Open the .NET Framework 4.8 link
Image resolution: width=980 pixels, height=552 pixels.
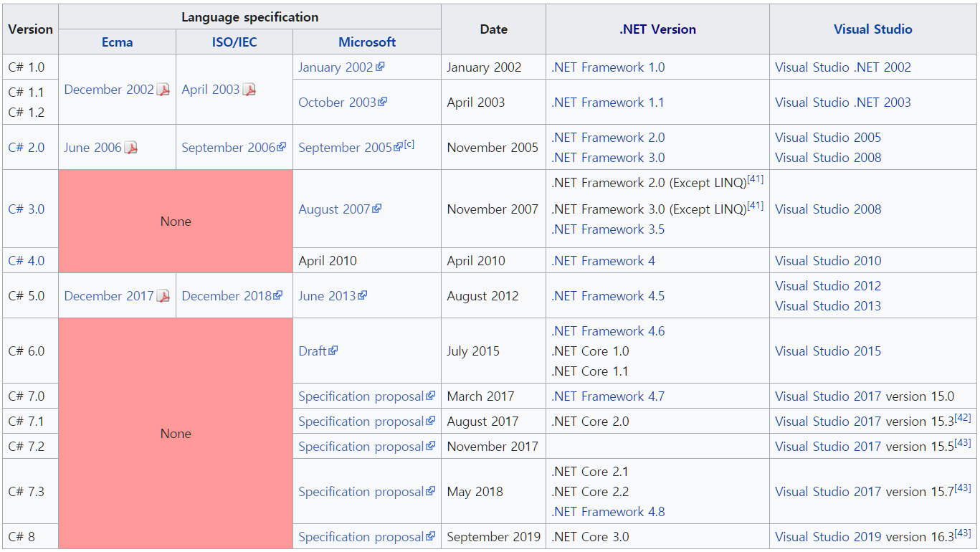coord(608,512)
